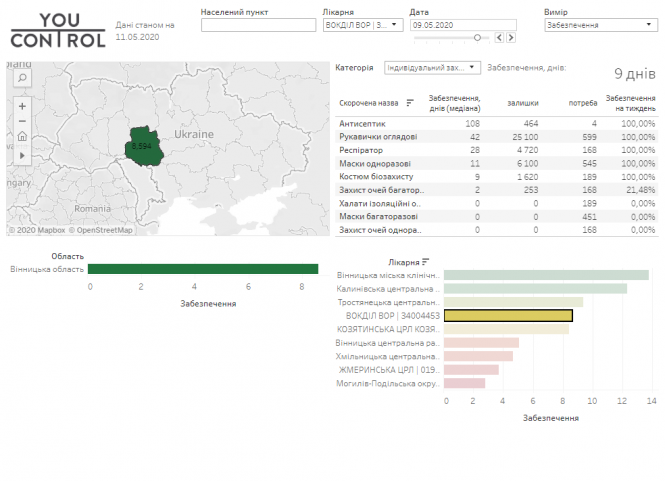Click the Костюм біозахисту row label
Viewport: 665px width, 481px height.
click(376, 176)
